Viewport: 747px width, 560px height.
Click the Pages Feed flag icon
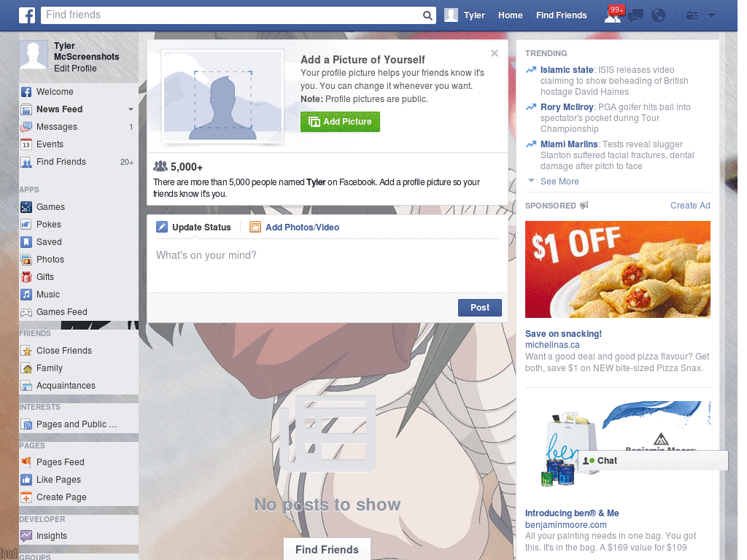point(26,462)
